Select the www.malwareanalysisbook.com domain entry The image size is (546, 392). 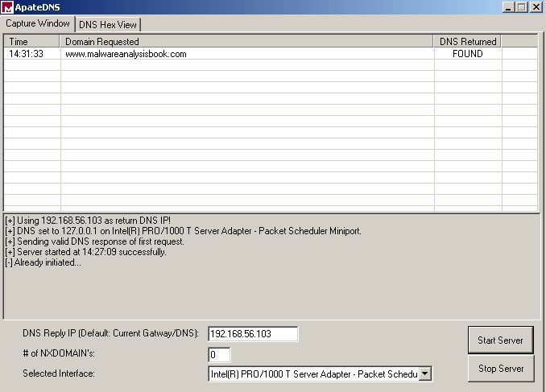(126, 54)
